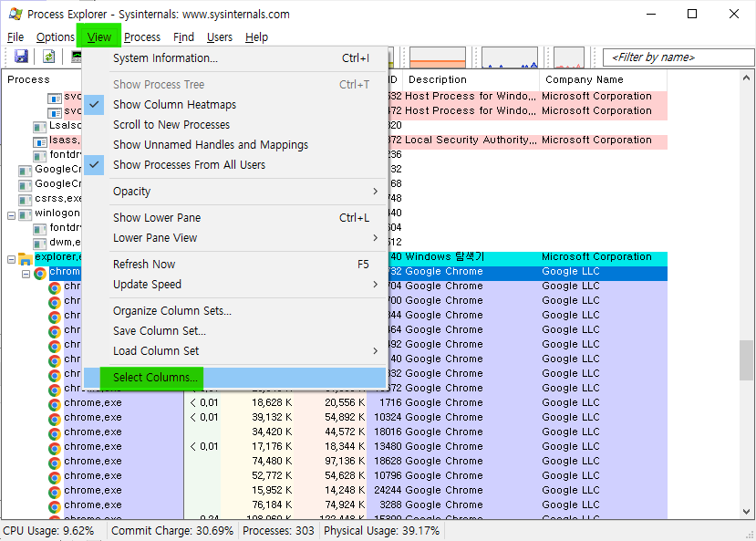The image size is (756, 541).
Task: Click the Save floppy disk toolbar icon
Action: [x=21, y=57]
